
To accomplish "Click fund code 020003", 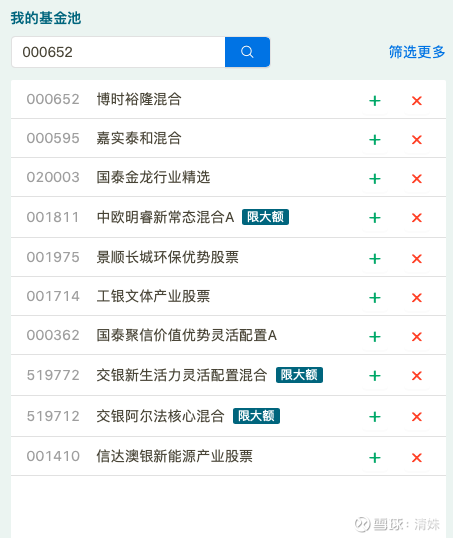I will click(x=53, y=177).
